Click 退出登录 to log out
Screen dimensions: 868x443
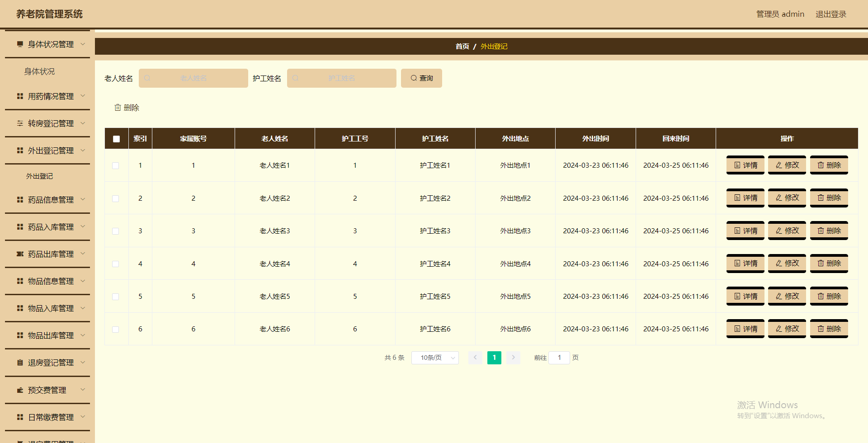point(830,14)
